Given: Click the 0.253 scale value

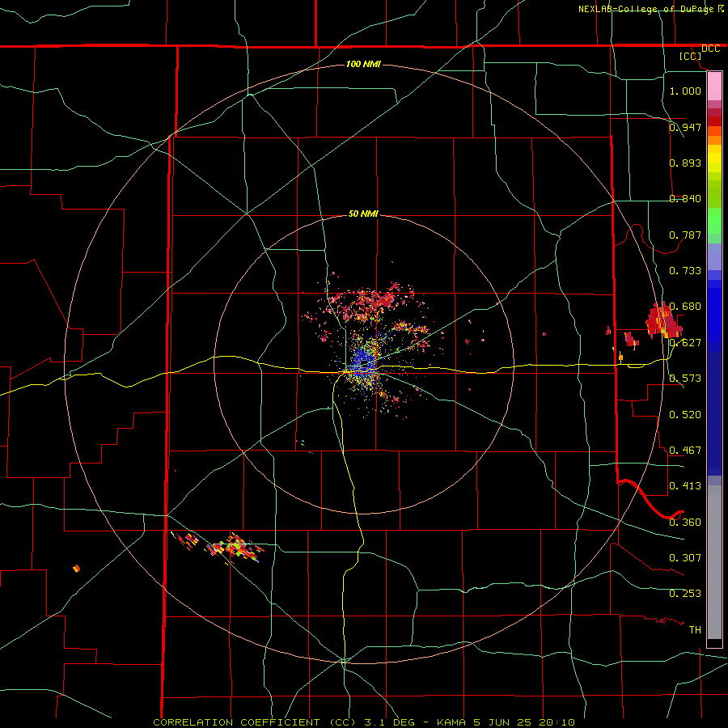Looking at the screenshot, I should coord(685,594).
